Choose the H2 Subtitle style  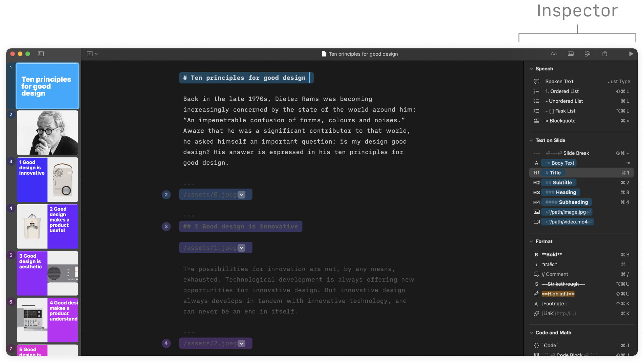click(x=581, y=183)
